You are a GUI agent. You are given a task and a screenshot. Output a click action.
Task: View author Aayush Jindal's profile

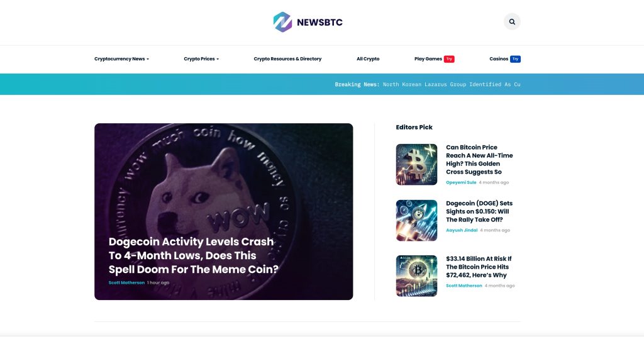click(x=462, y=230)
